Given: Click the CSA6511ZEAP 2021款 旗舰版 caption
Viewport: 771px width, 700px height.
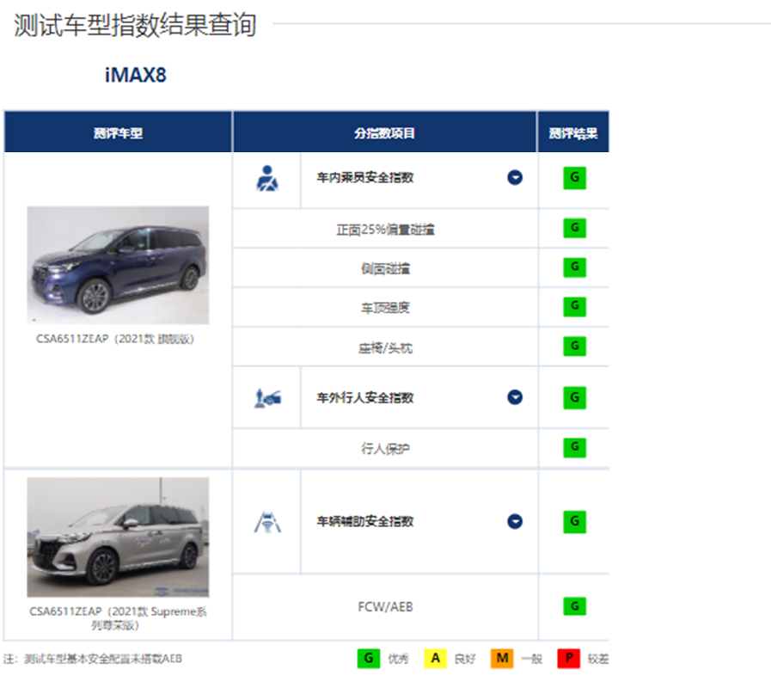Looking at the screenshot, I should [x=115, y=339].
